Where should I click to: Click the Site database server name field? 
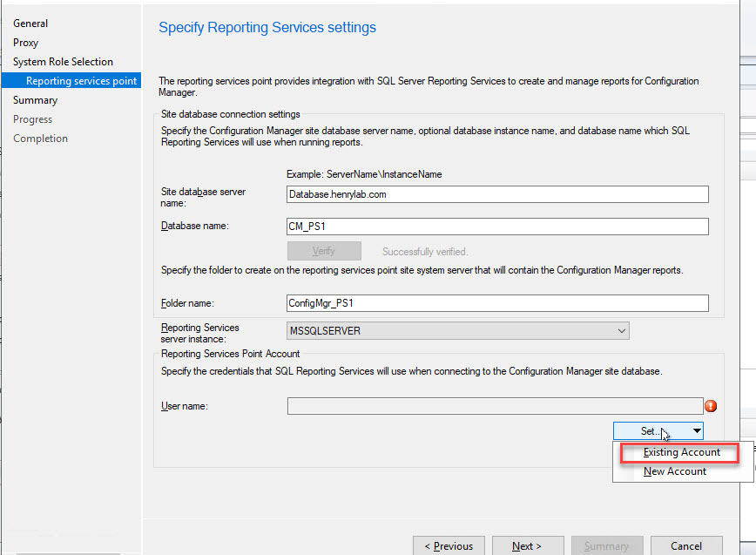(497, 194)
